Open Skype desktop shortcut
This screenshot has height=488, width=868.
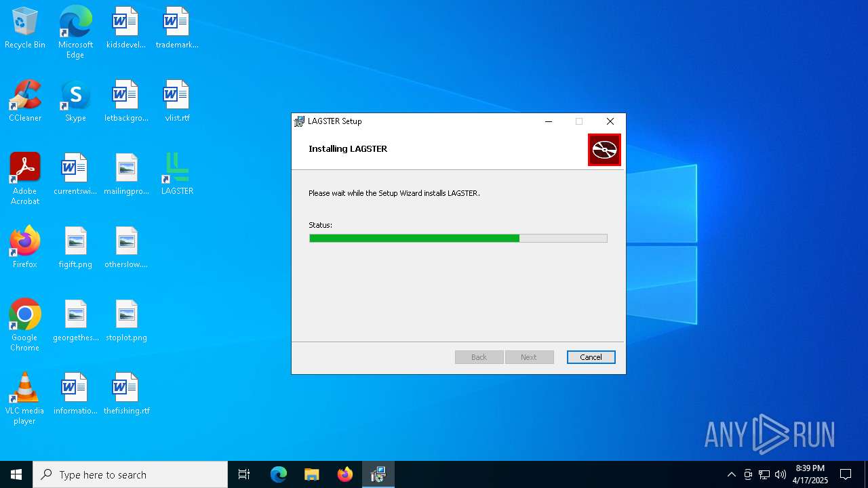(x=75, y=102)
